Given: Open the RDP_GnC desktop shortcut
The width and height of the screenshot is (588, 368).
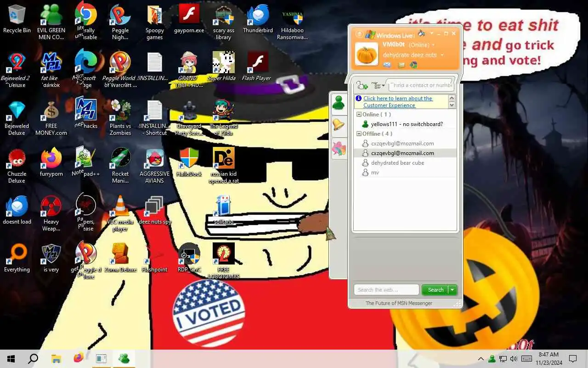Looking at the screenshot, I should click(x=189, y=258).
